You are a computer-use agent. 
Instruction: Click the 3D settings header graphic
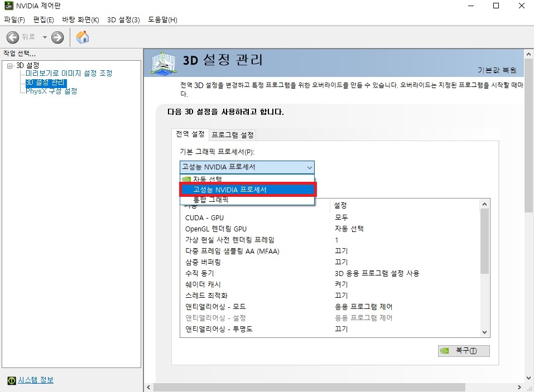pos(164,63)
